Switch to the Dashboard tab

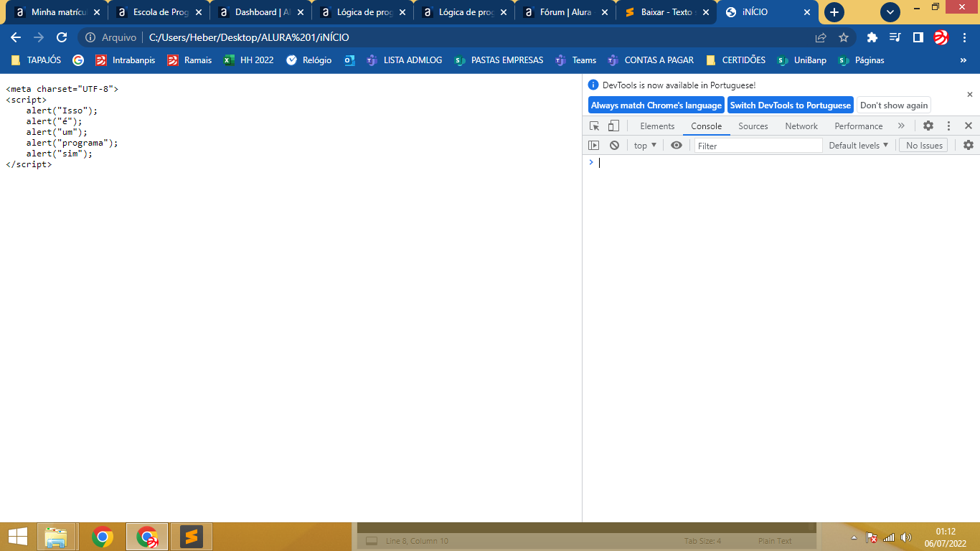point(261,12)
